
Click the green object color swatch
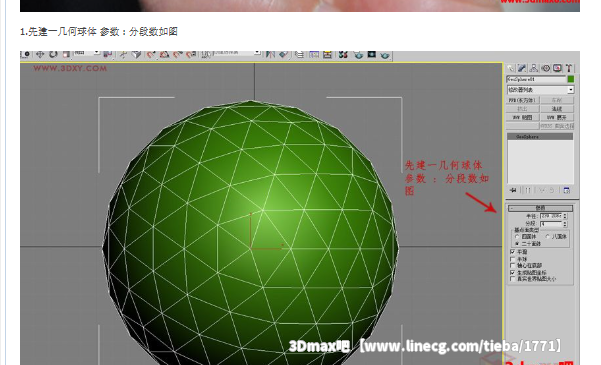[571, 79]
